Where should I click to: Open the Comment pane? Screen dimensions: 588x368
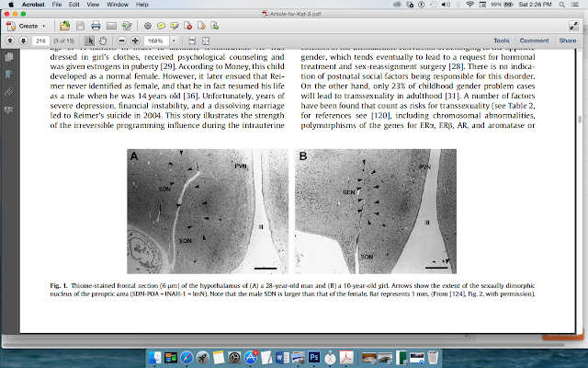534,40
